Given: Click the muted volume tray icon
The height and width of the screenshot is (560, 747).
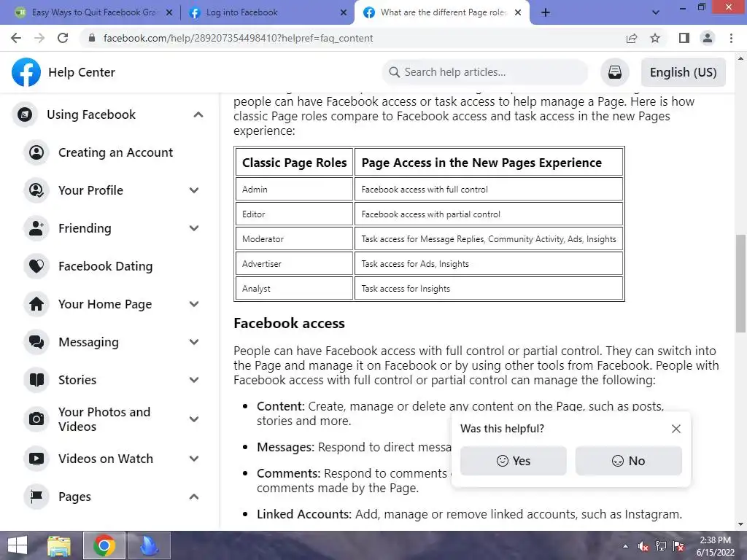Looking at the screenshot, I should click(643, 546).
